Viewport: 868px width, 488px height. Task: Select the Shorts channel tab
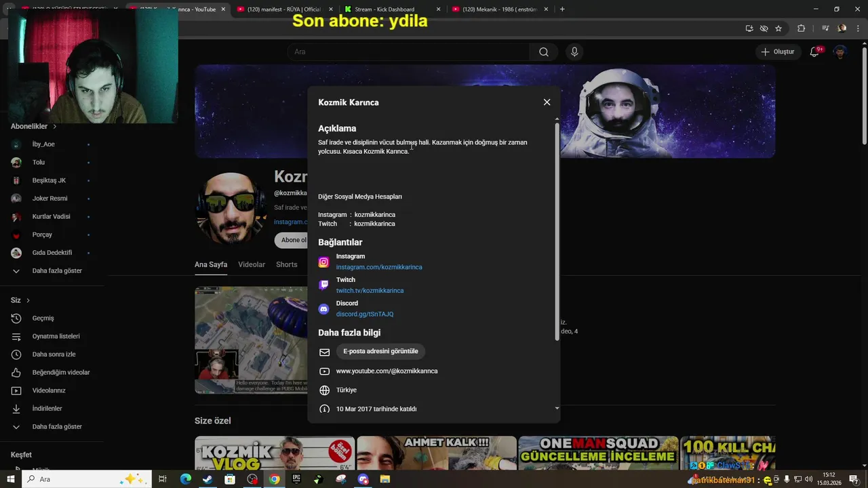(x=286, y=264)
